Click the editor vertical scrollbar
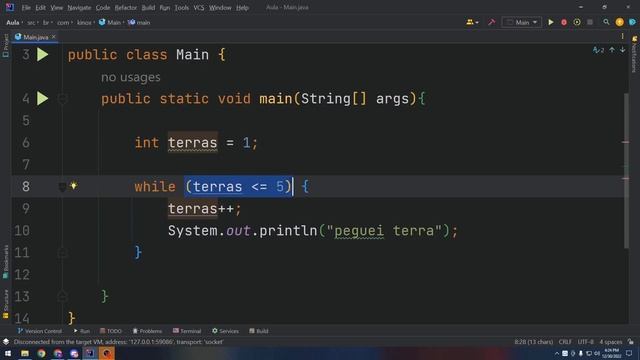 coord(626,171)
